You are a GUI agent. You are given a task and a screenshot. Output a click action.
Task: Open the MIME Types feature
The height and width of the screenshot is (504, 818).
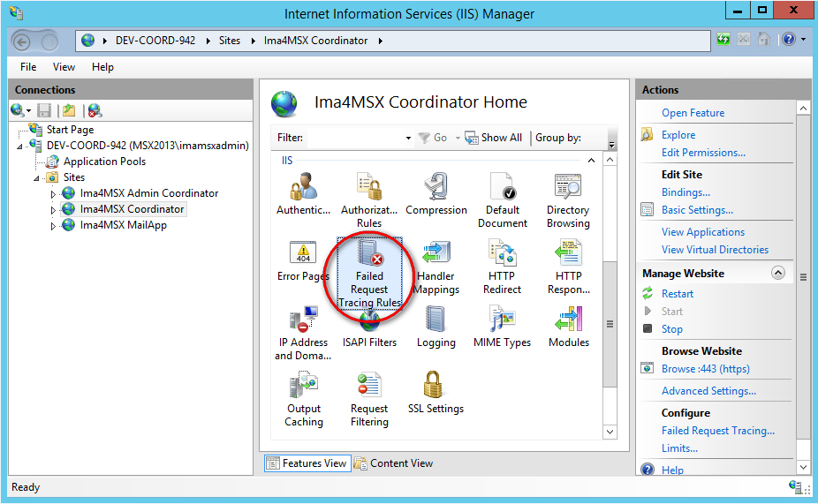click(502, 327)
